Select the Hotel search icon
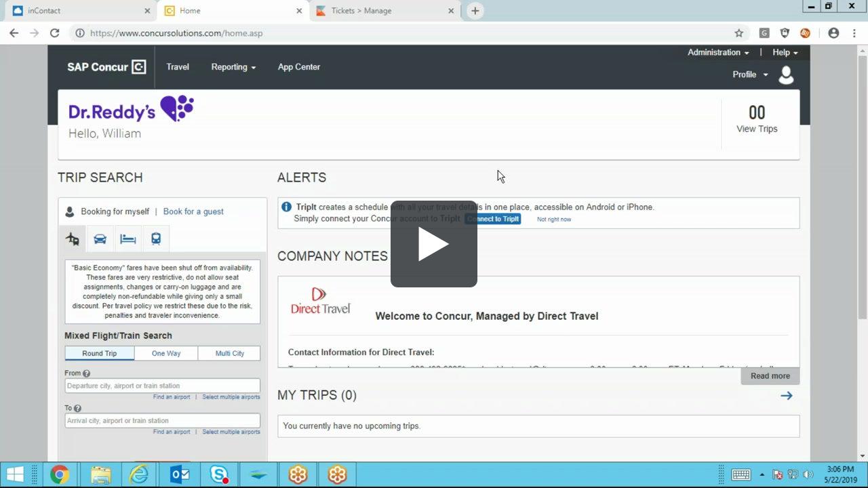The image size is (868, 488). 128,239
